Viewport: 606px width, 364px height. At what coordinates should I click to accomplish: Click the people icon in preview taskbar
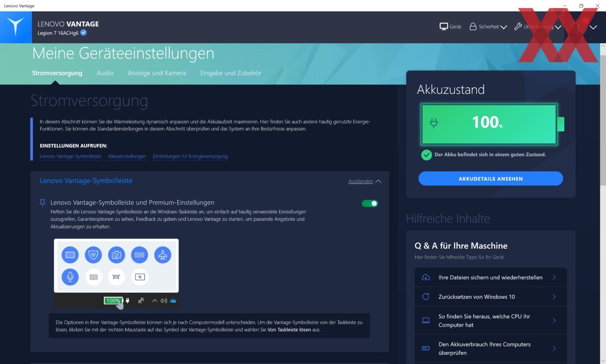(141, 301)
